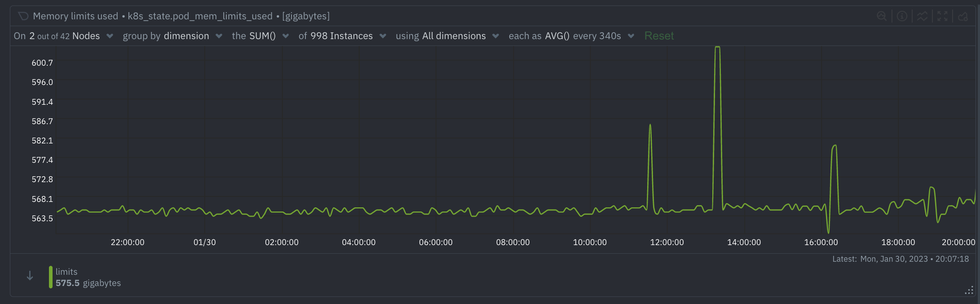Click the 600.7 y-axis label
The height and width of the screenshot is (304, 980).
pos(42,63)
